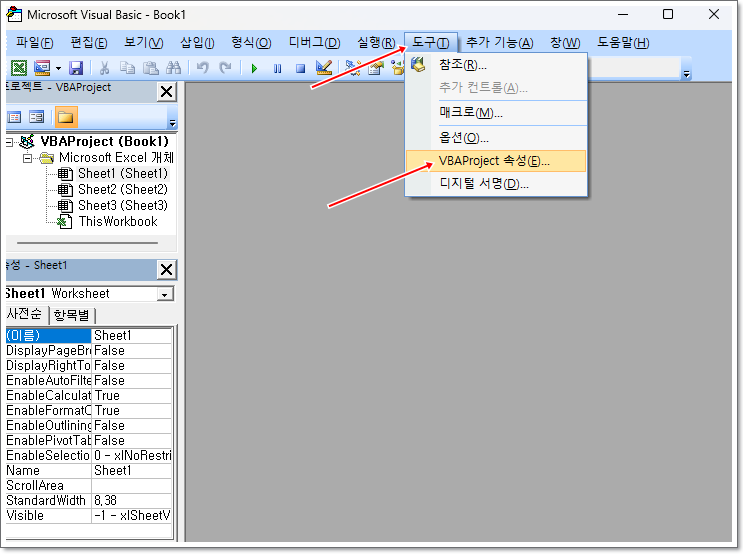Switch to the 사전순 properties tab
This screenshot has height=554, width=744.
click(x=25, y=314)
